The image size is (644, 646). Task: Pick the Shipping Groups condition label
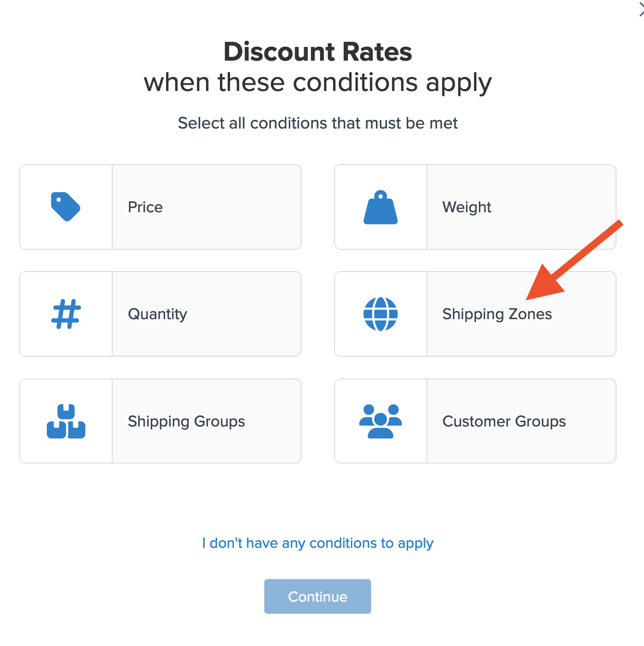(186, 422)
